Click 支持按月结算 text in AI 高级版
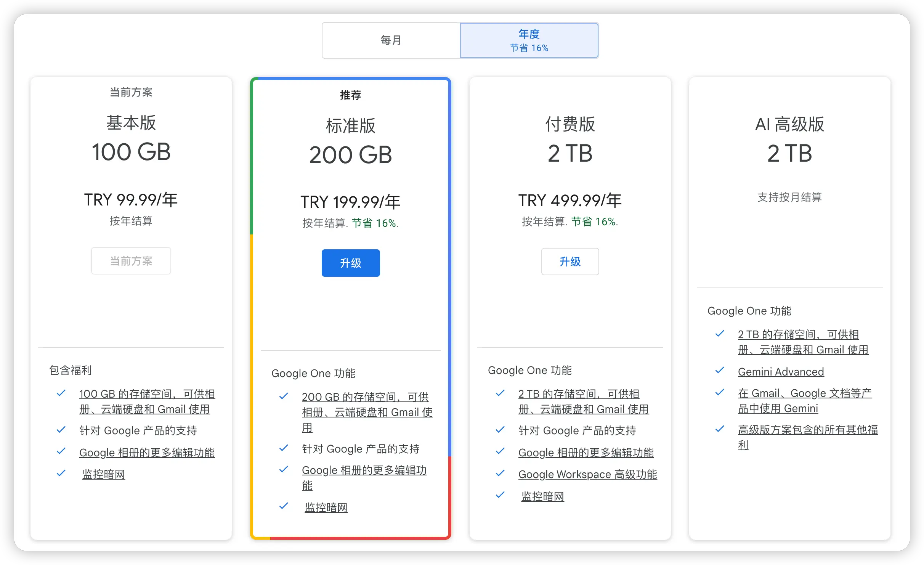The width and height of the screenshot is (924, 565). tap(790, 197)
